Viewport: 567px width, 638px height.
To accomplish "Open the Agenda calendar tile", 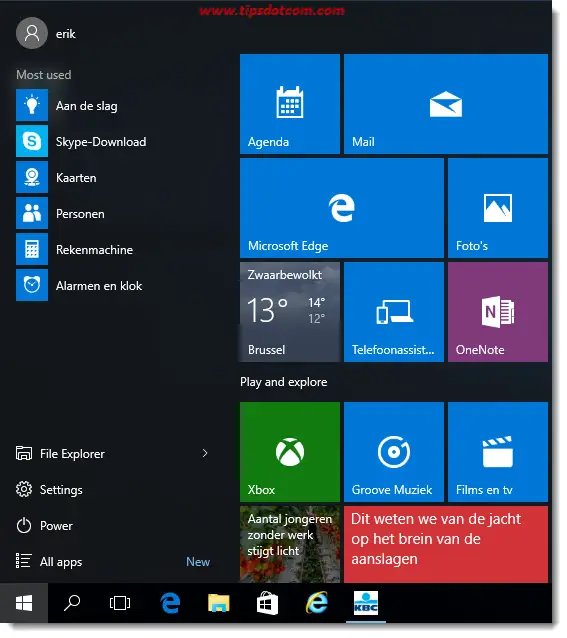I will tap(290, 104).
